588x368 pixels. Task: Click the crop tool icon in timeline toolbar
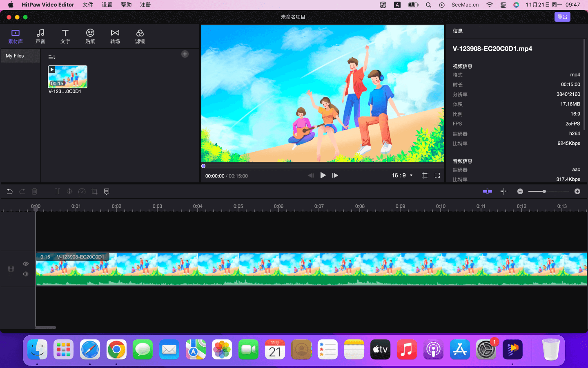point(94,191)
